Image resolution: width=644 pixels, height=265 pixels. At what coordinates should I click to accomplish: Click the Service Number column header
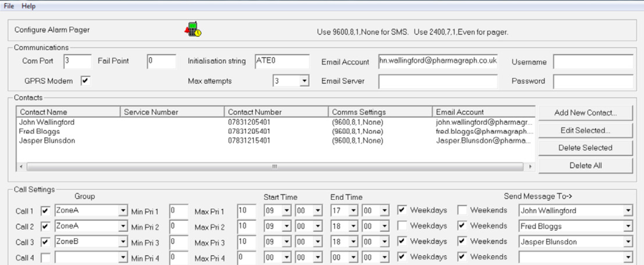pyautogui.click(x=172, y=112)
